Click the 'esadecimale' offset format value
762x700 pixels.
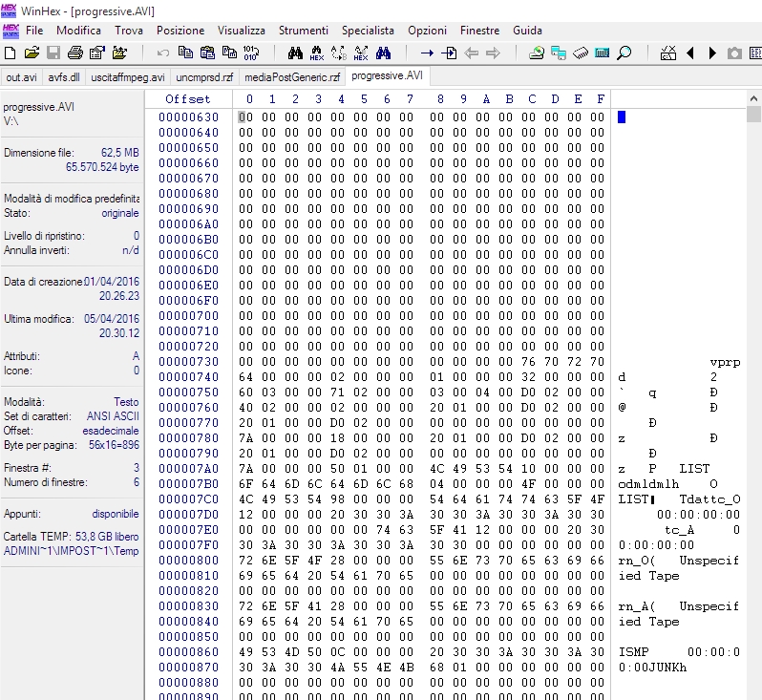coord(111,431)
